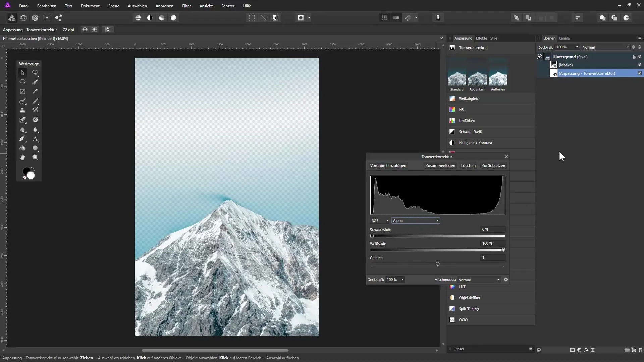Switch to the Liquify Persona
This screenshot has height=362, width=644.
(x=23, y=18)
